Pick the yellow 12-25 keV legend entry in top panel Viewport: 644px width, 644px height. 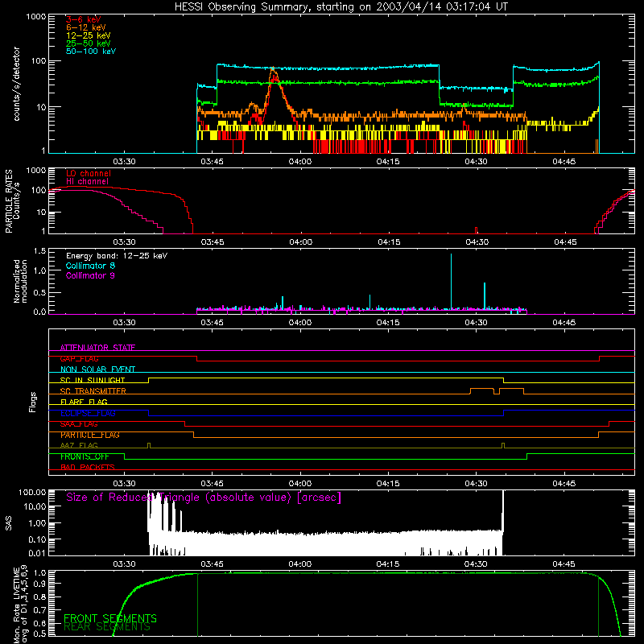coord(89,35)
